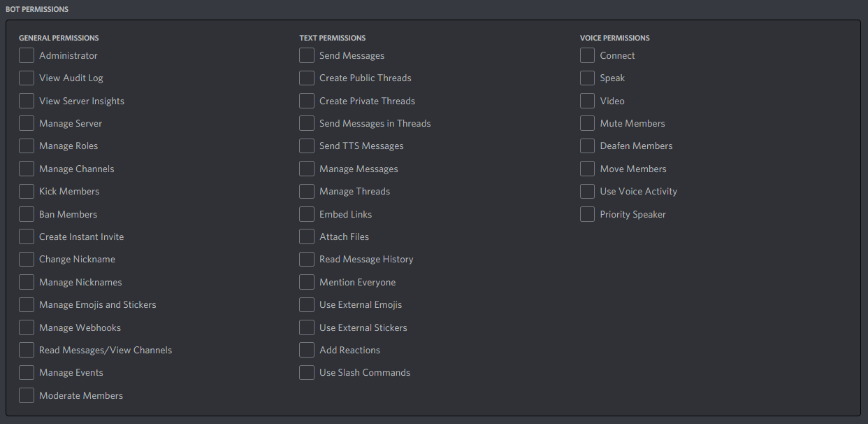Check the Moderate Members permission
This screenshot has height=424, width=868.
(x=26, y=395)
